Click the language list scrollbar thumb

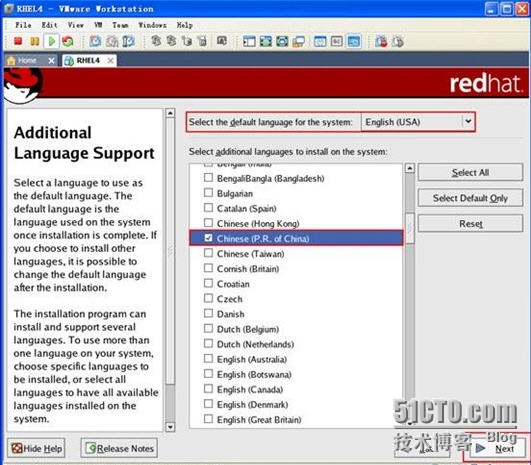click(410, 228)
